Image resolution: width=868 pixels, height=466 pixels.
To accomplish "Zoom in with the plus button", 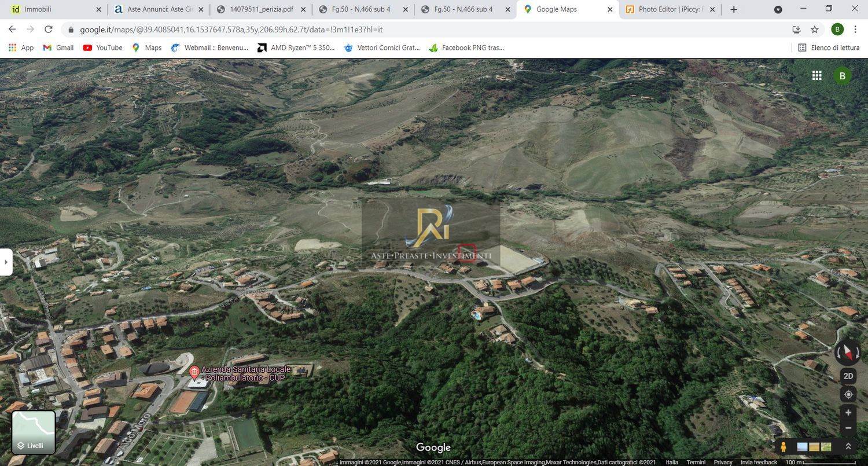I will point(848,413).
